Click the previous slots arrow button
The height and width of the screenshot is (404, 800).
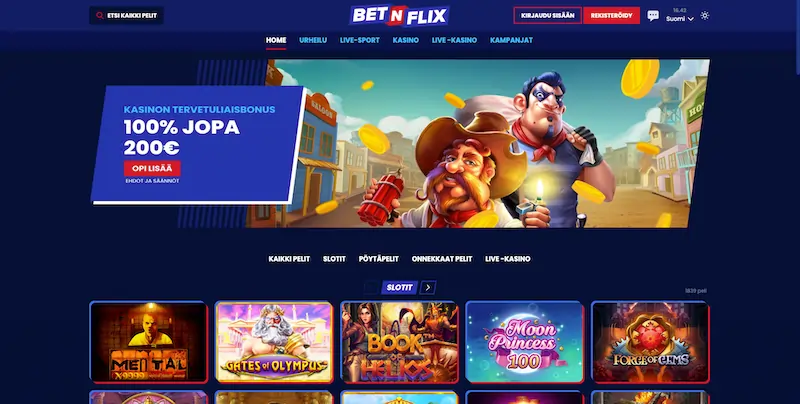point(371,288)
